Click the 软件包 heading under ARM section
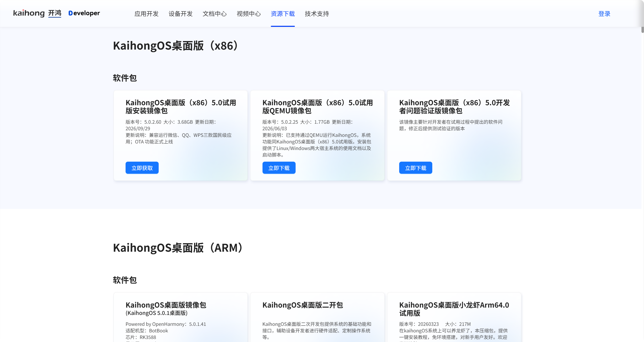644x342 pixels. tap(125, 280)
